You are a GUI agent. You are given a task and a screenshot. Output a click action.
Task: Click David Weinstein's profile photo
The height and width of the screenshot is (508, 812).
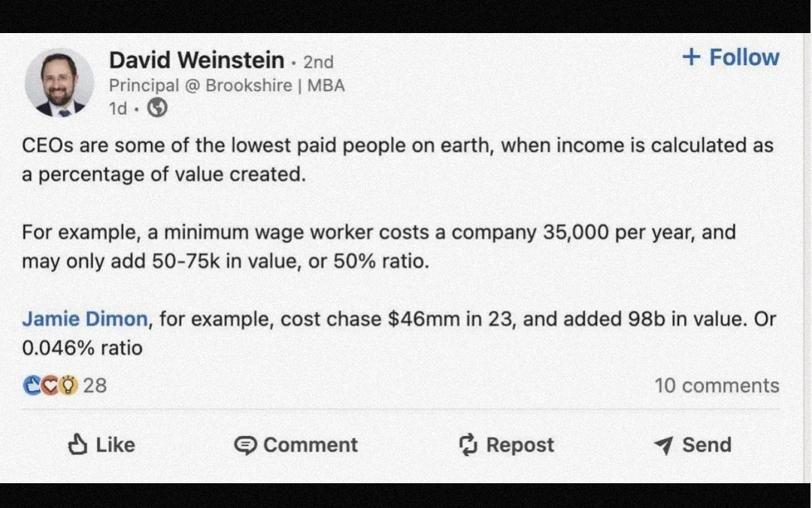click(x=59, y=83)
